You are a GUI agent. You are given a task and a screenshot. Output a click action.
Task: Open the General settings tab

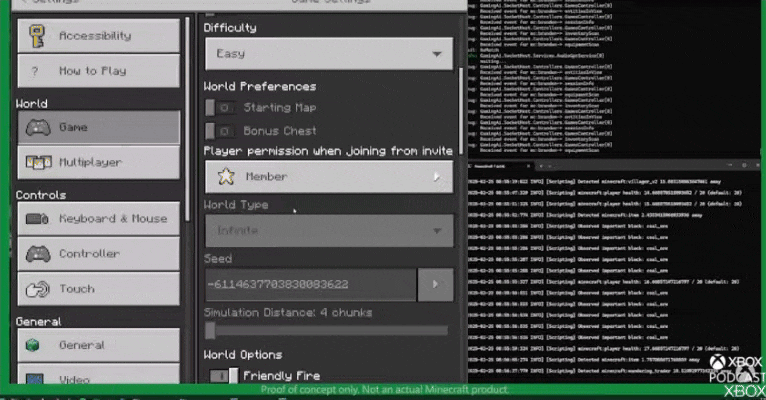click(99, 345)
